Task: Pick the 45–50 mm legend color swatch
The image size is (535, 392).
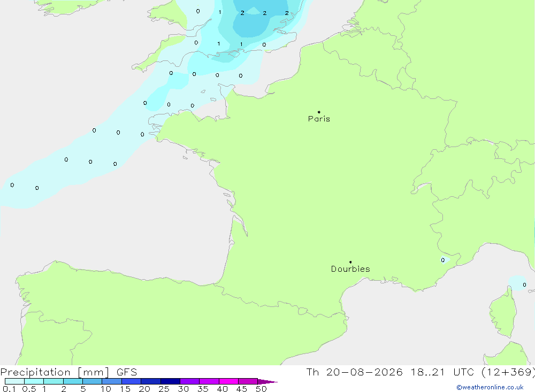Action: click(x=248, y=381)
